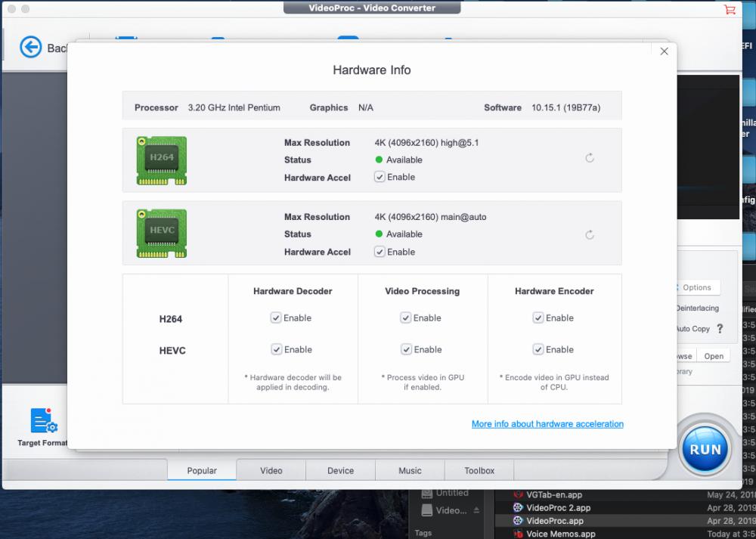This screenshot has height=539, width=756.
Task: Click the Auto Copy help question mark
Action: [x=720, y=328]
